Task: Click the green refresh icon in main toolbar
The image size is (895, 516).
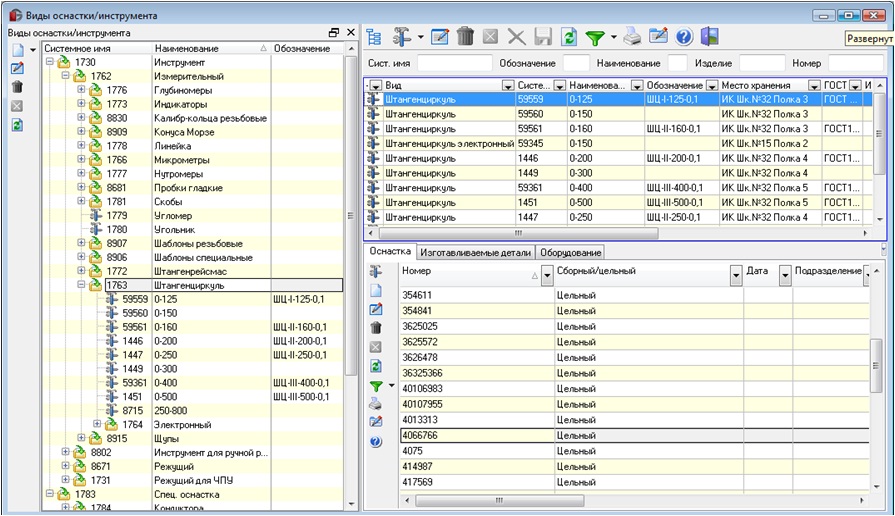Action: (x=569, y=38)
